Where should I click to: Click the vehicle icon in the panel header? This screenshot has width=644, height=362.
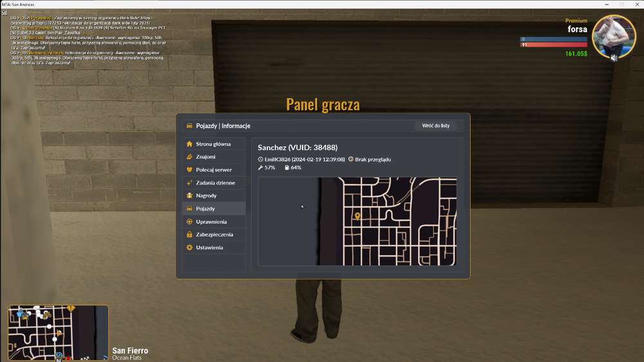[x=189, y=126]
